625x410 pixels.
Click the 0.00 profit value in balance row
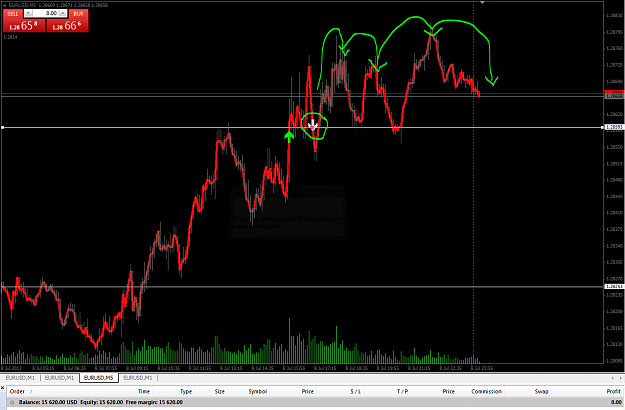click(616, 402)
